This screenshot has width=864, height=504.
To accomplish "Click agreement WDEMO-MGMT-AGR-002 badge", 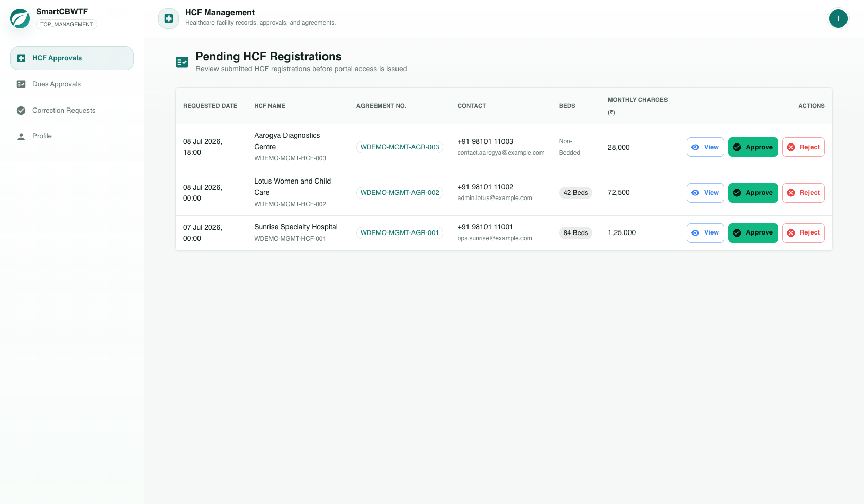I will (400, 193).
